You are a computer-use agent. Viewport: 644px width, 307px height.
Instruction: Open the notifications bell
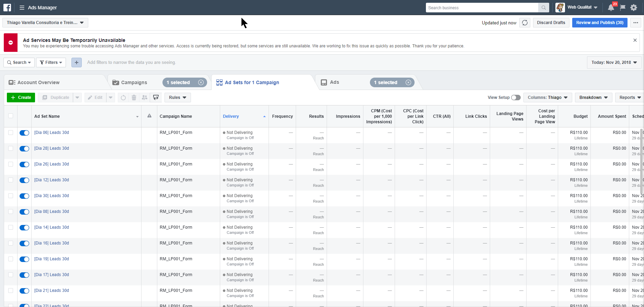[x=611, y=8]
